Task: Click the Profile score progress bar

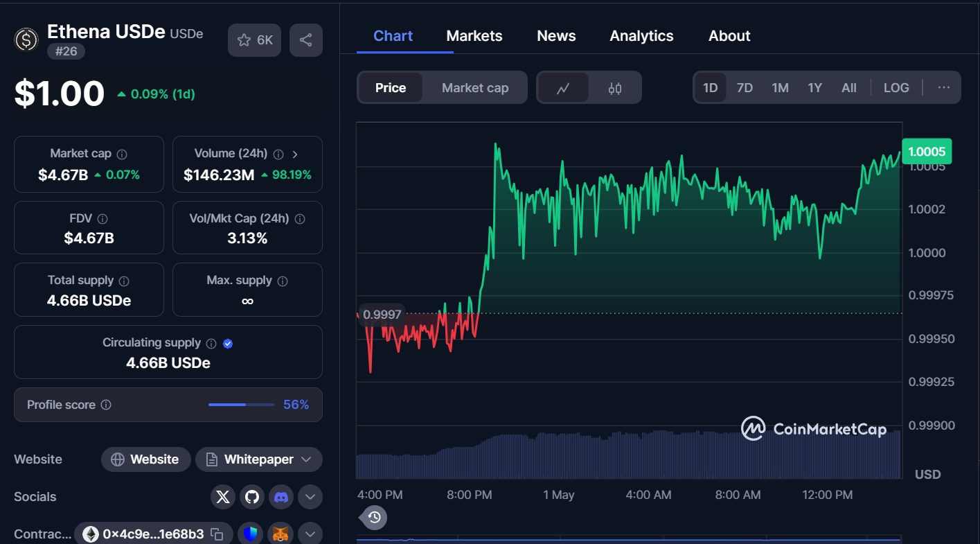Action: tap(242, 405)
